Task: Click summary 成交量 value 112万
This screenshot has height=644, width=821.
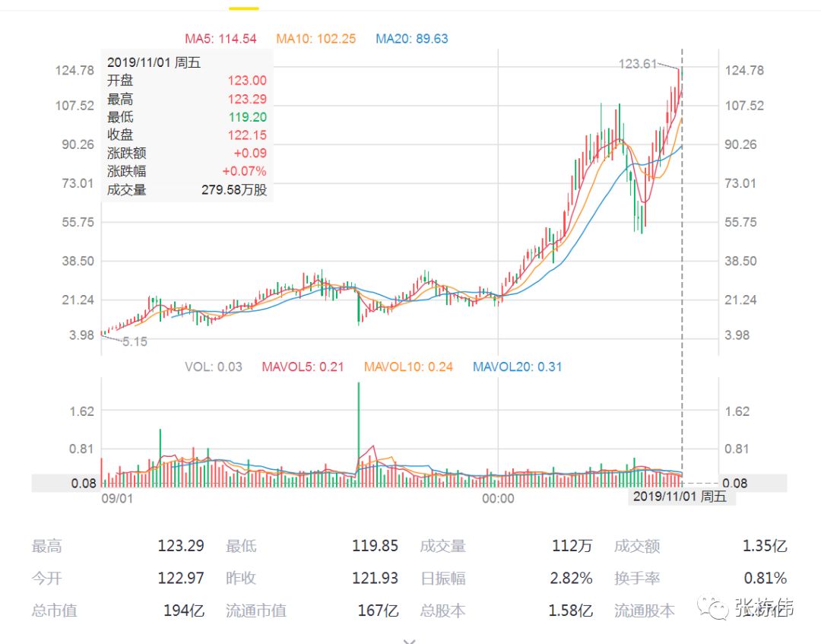Action: tap(572, 546)
